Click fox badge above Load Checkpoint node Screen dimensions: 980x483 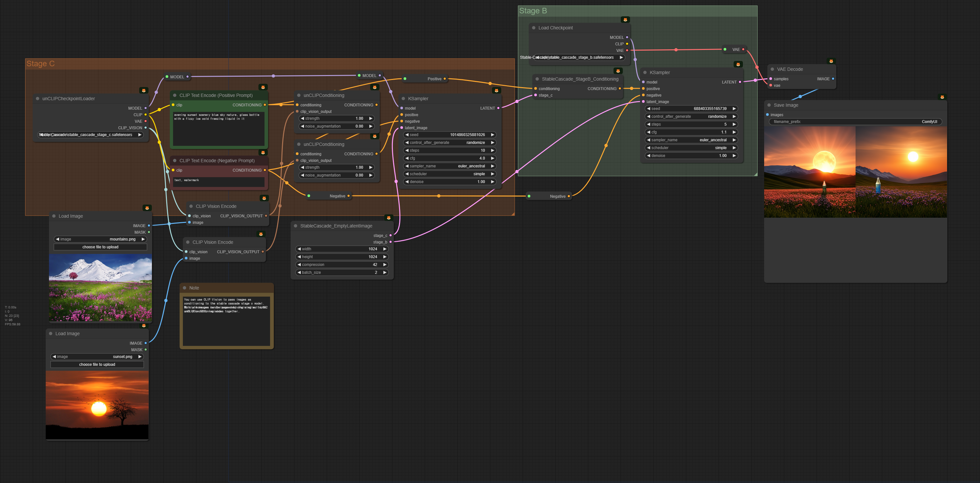tap(625, 20)
